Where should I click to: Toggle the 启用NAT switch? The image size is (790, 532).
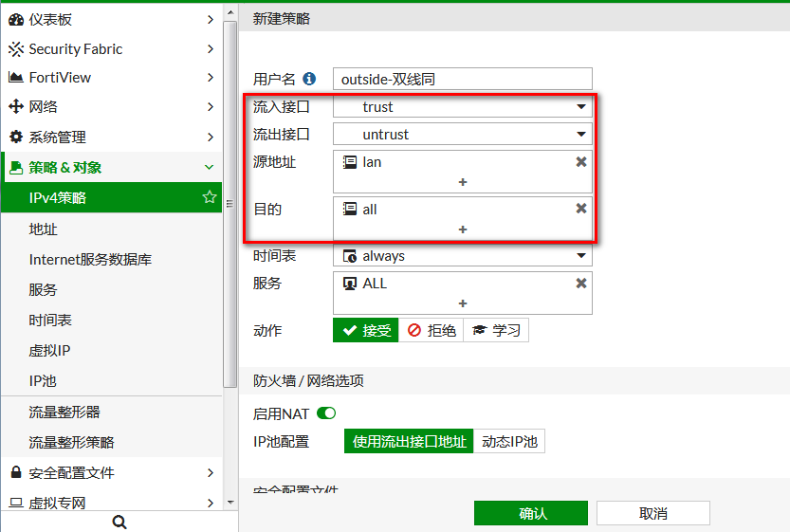[326, 413]
